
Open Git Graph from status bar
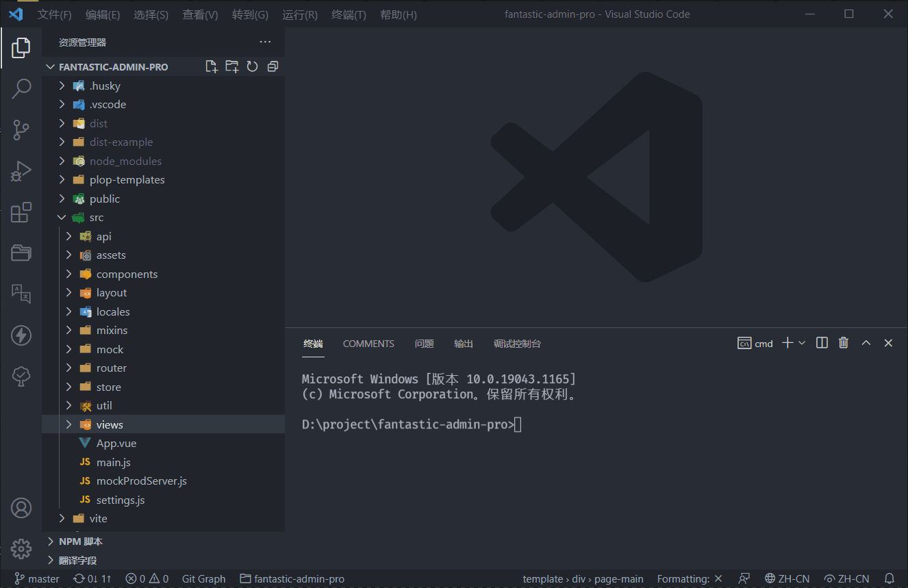click(x=203, y=578)
